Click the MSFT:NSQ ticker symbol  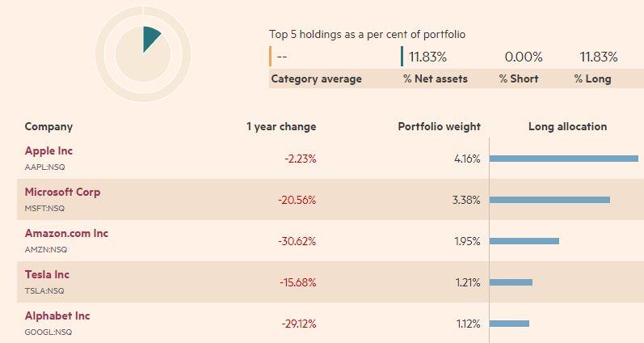(x=44, y=209)
